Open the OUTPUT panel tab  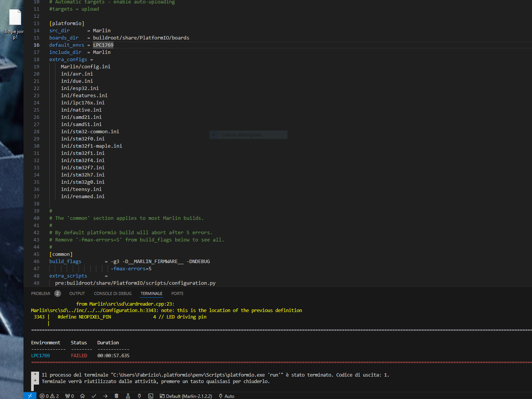[77, 293]
